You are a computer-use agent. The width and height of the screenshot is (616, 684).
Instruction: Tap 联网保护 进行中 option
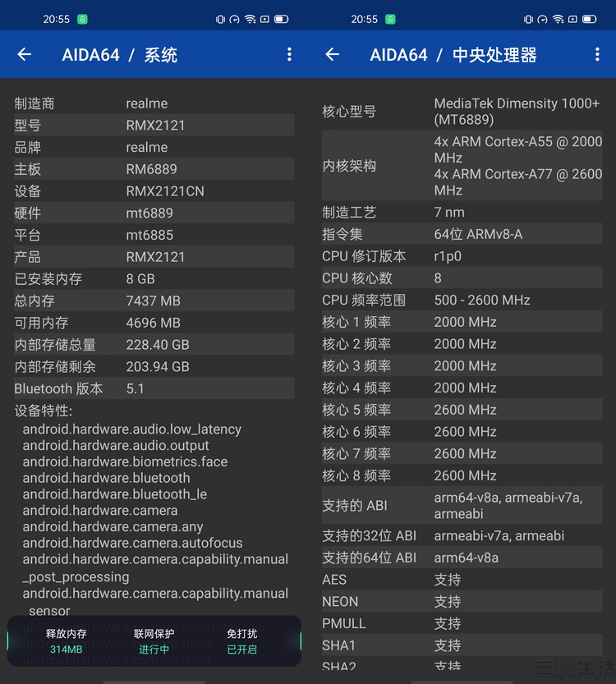[x=154, y=641]
